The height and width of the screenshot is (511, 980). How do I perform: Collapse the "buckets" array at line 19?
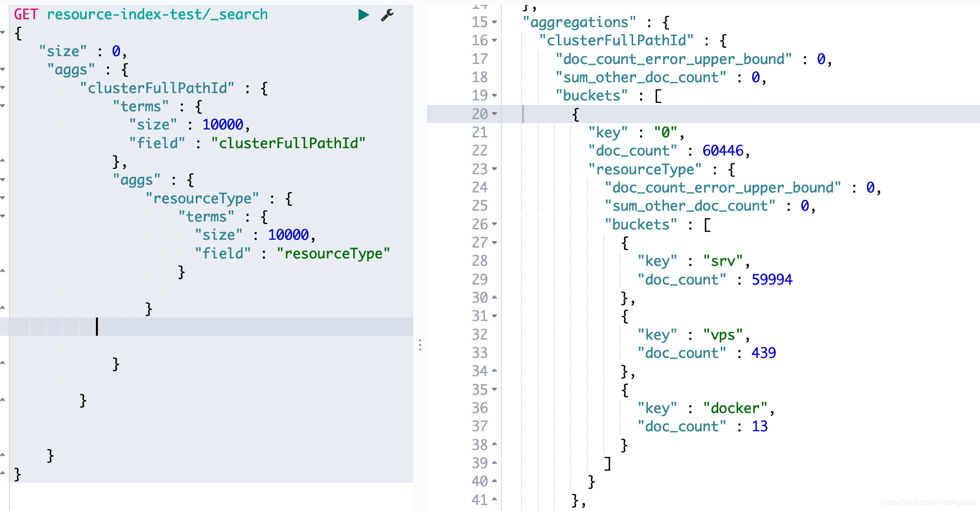click(494, 96)
